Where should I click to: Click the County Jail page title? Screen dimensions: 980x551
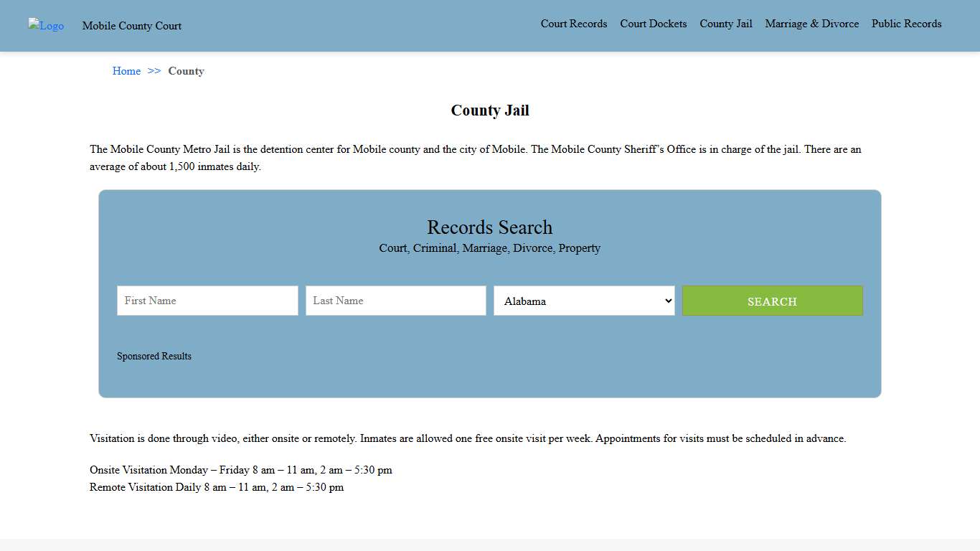(490, 110)
